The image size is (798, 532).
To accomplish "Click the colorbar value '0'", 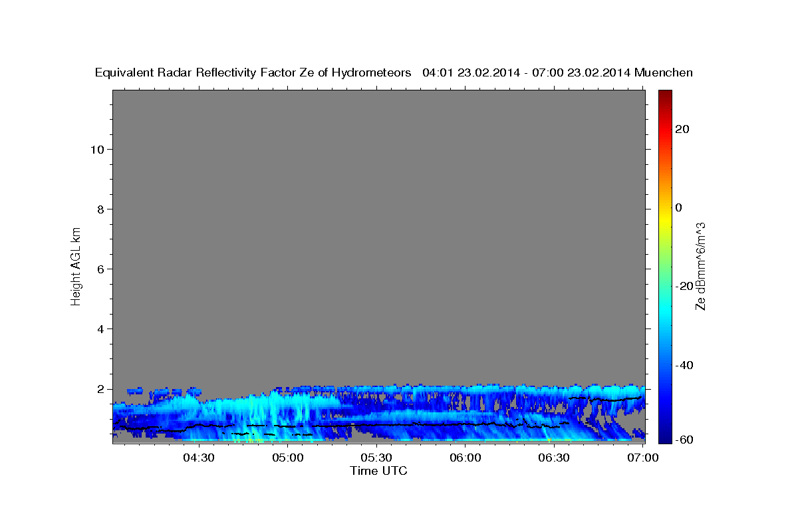I will click(679, 207).
